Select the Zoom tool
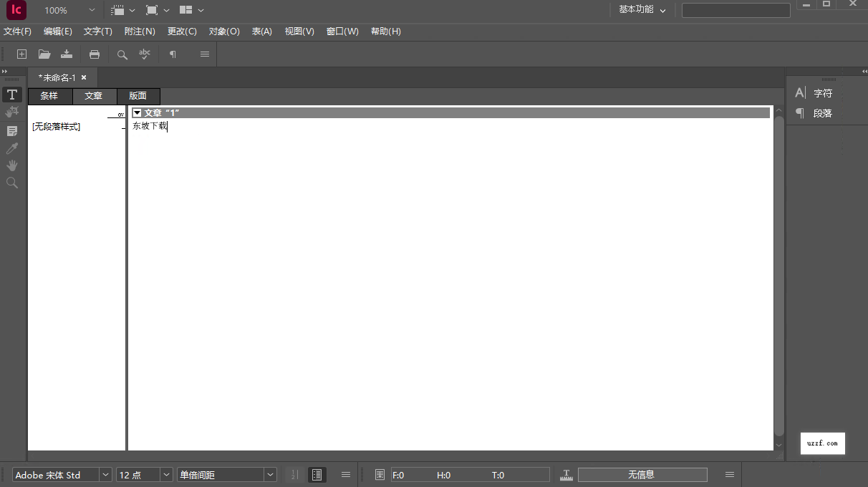868x487 pixels. tap(12, 183)
